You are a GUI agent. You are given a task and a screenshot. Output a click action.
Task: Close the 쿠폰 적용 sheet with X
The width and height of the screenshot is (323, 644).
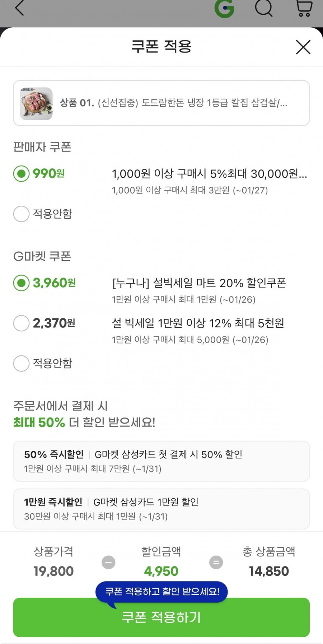(303, 47)
